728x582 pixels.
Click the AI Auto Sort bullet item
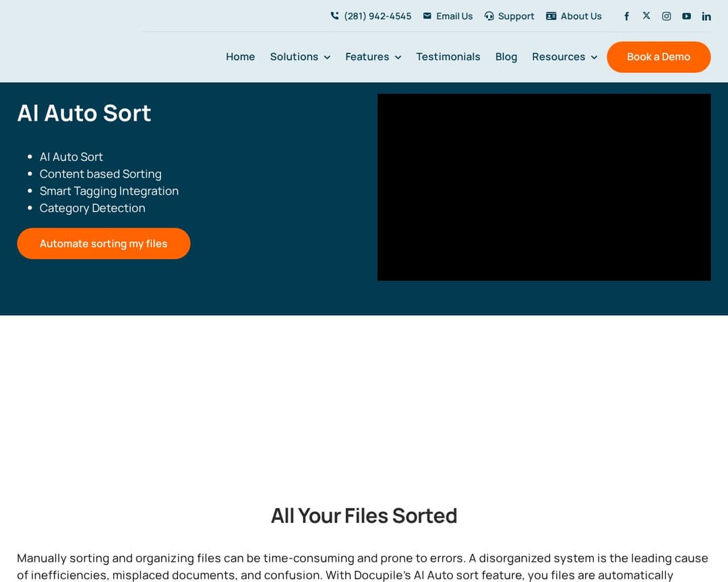pyautogui.click(x=71, y=157)
